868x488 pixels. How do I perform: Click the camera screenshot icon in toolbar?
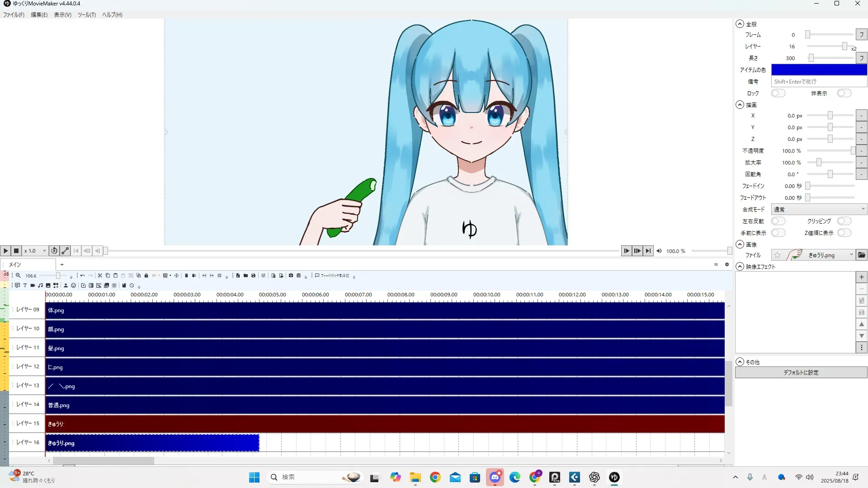pyautogui.click(x=291, y=276)
